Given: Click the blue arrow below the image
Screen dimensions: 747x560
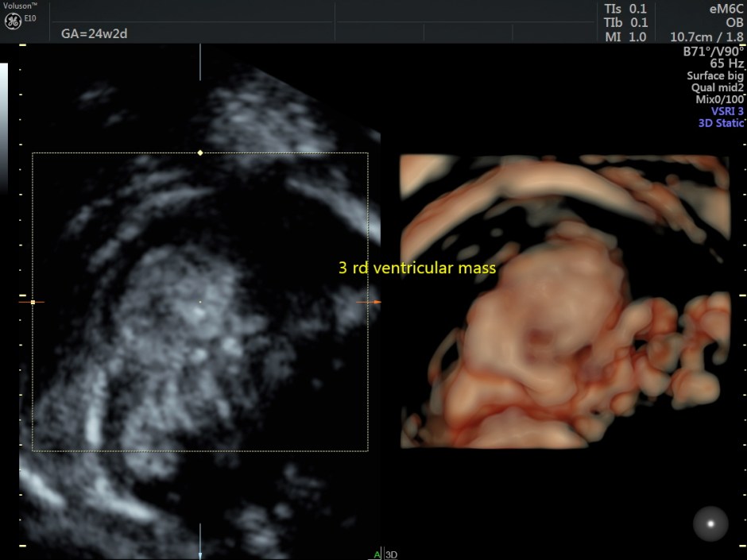Looking at the screenshot, I should click(200, 547).
